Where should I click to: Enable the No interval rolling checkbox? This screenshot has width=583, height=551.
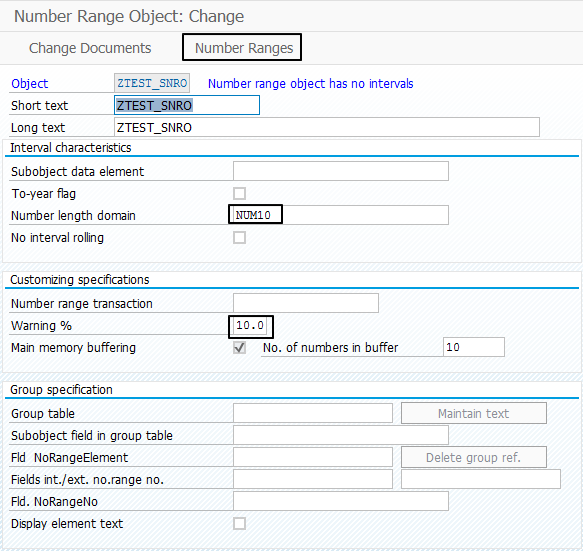pos(239,237)
